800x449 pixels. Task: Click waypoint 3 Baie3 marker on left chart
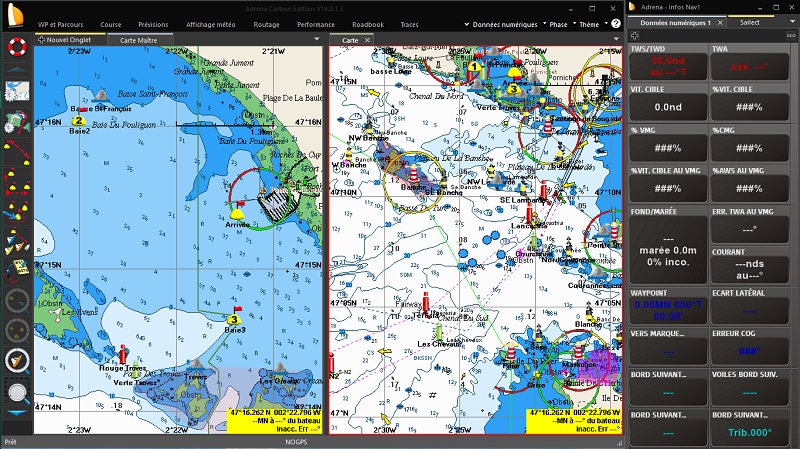[x=234, y=318]
